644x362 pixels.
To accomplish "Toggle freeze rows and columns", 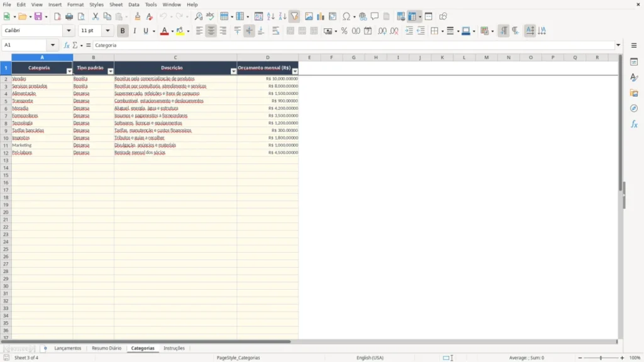I will click(412, 16).
